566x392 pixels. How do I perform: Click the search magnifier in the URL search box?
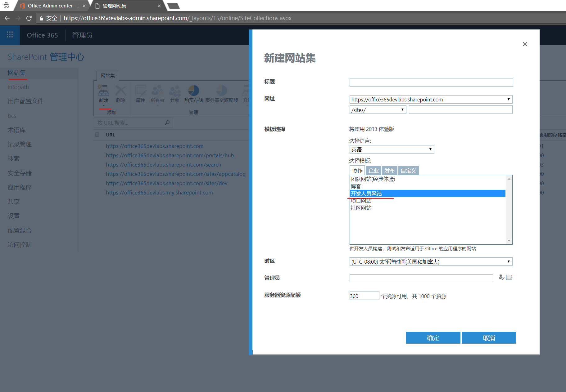coord(167,122)
